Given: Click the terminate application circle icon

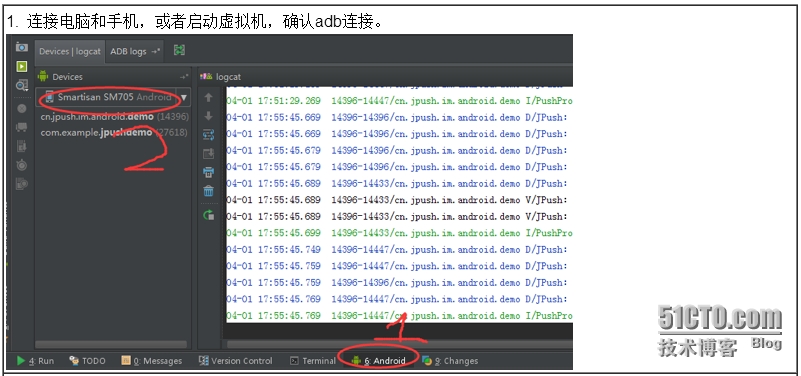Looking at the screenshot, I should tap(21, 108).
